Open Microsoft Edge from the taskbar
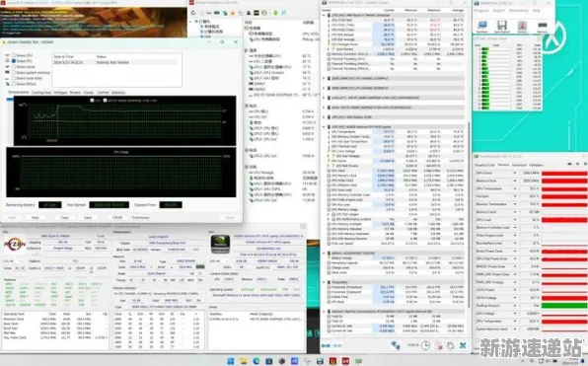This screenshot has width=588, height=366. click(257, 361)
